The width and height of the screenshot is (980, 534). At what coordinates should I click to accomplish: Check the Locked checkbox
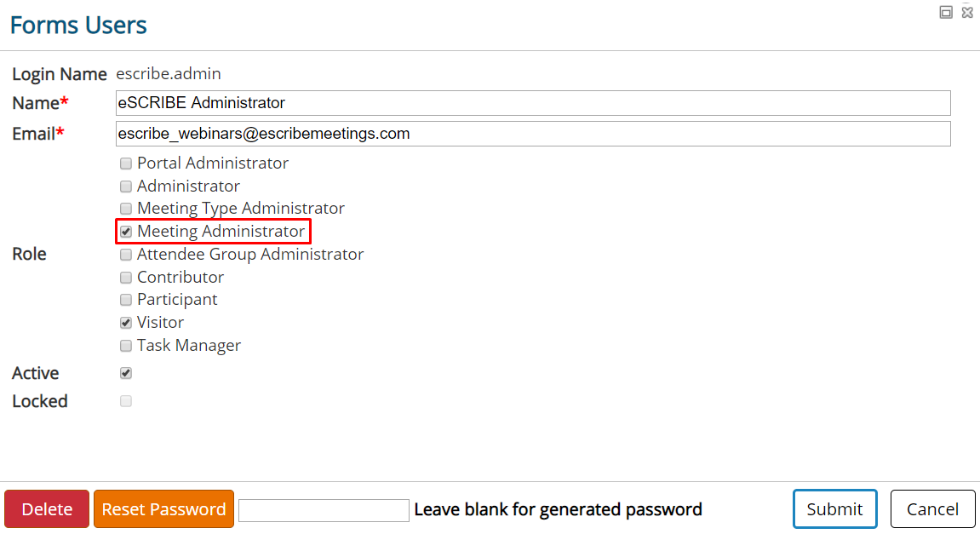pos(125,400)
